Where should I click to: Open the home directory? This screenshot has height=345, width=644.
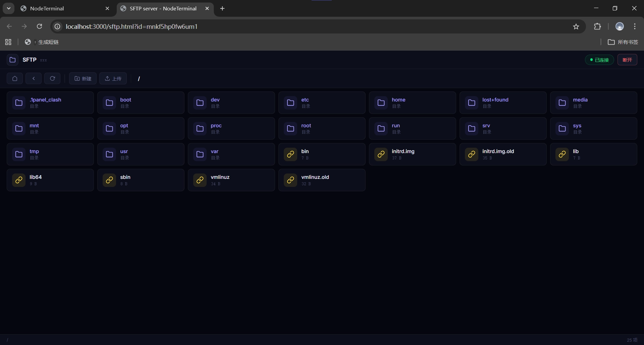pos(412,103)
